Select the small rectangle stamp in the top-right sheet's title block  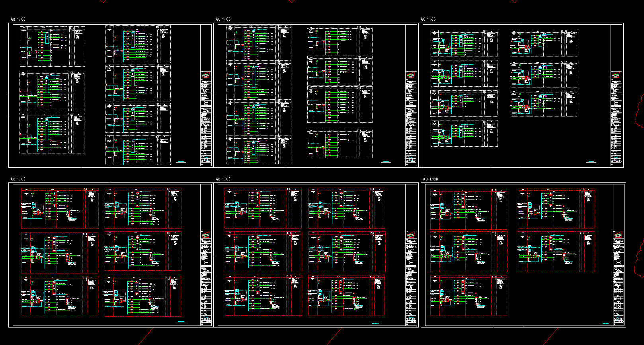[x=616, y=103]
